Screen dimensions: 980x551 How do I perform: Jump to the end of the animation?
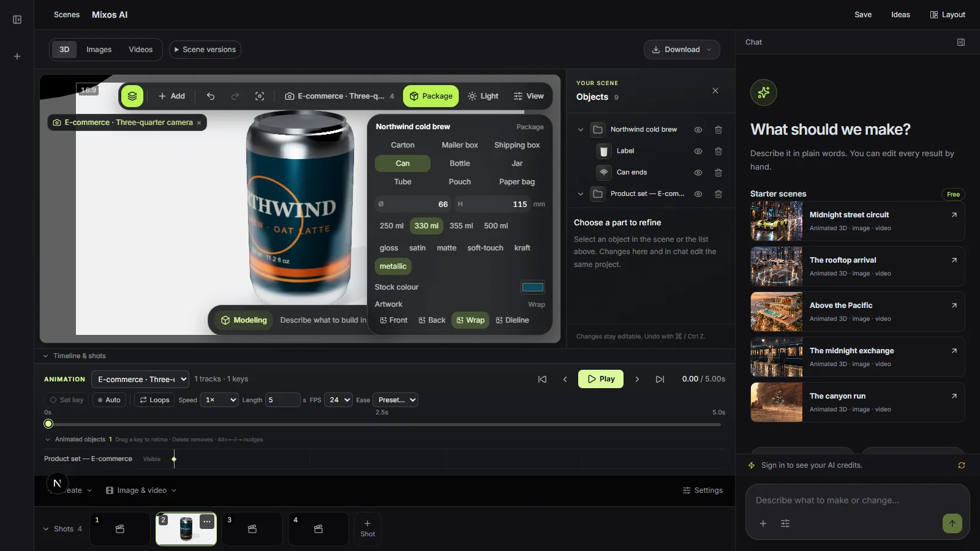coord(660,380)
